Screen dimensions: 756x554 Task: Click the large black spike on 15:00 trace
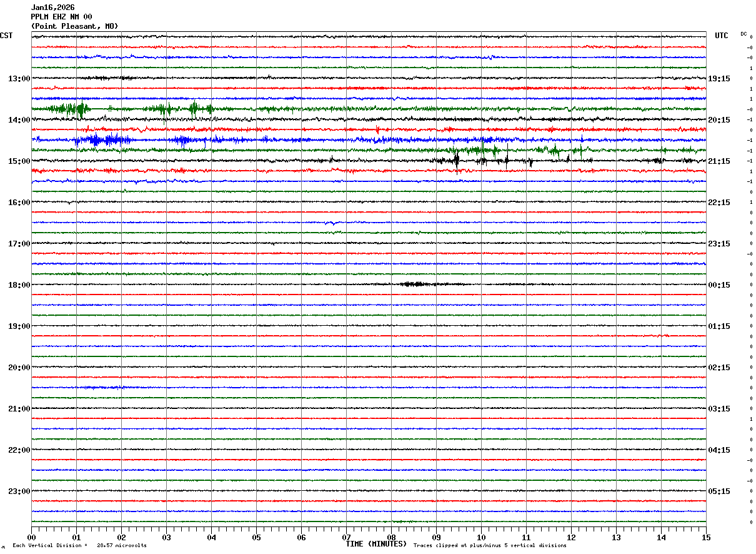[457, 161]
